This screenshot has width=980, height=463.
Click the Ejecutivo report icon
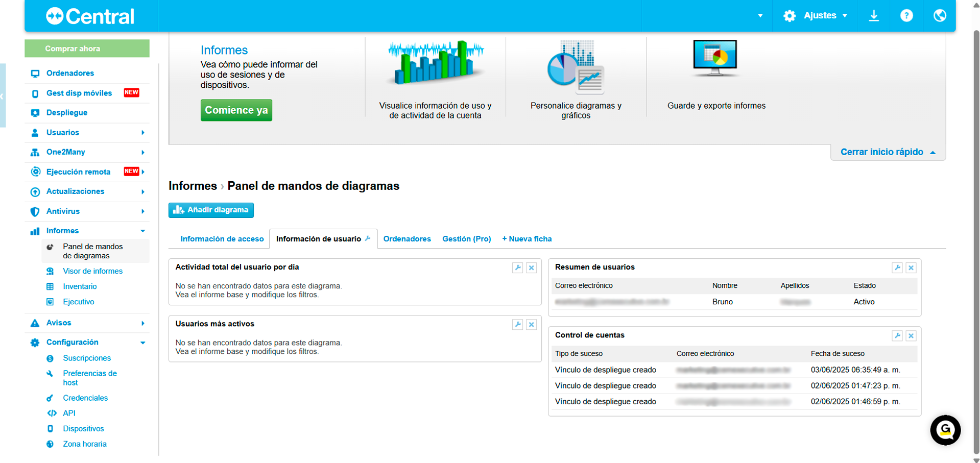50,302
